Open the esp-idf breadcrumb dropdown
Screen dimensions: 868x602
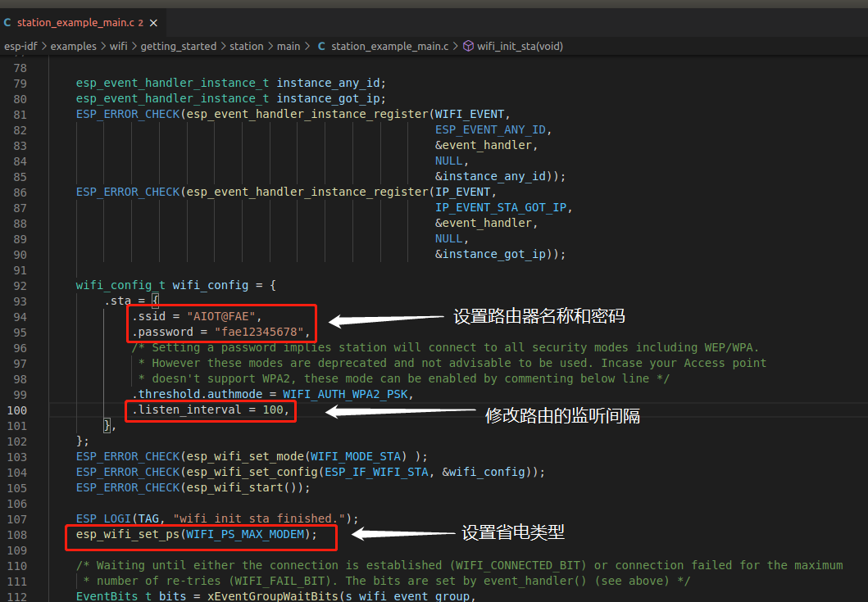coord(21,46)
